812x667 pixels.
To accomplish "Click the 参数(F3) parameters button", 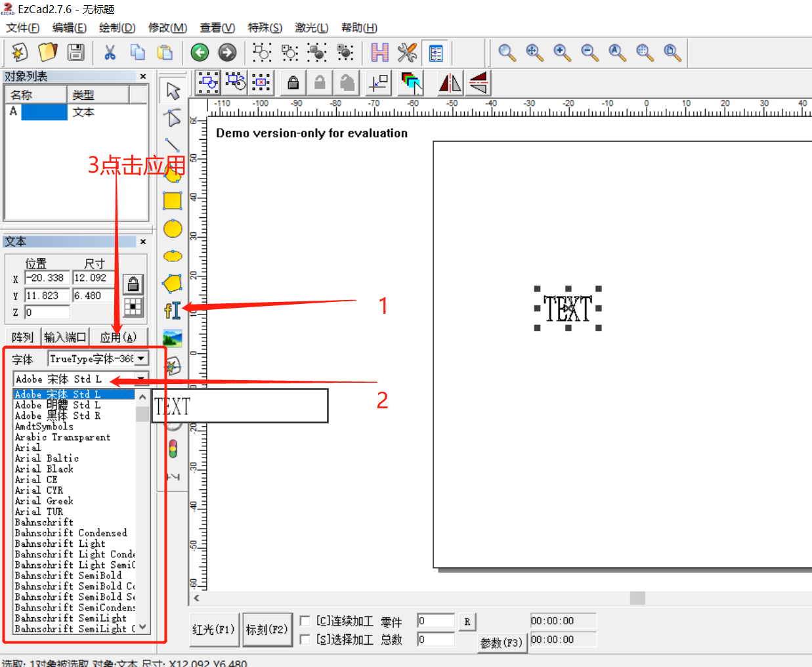I will tap(502, 643).
